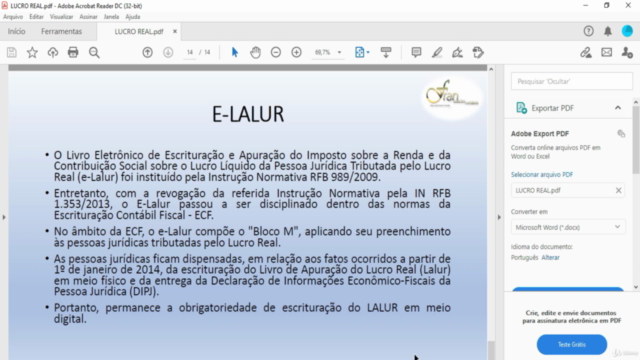Image resolution: width=640 pixels, height=360 pixels.
Task: Click the share with others person icon
Action: (627, 52)
